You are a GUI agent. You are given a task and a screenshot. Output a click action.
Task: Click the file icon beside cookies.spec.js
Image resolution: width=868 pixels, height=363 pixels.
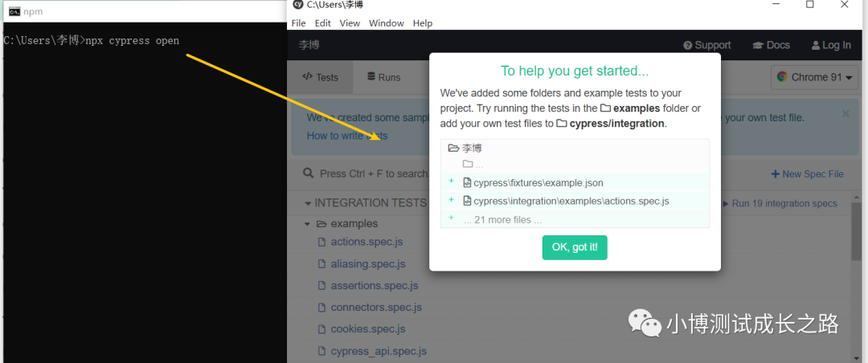[x=321, y=329]
